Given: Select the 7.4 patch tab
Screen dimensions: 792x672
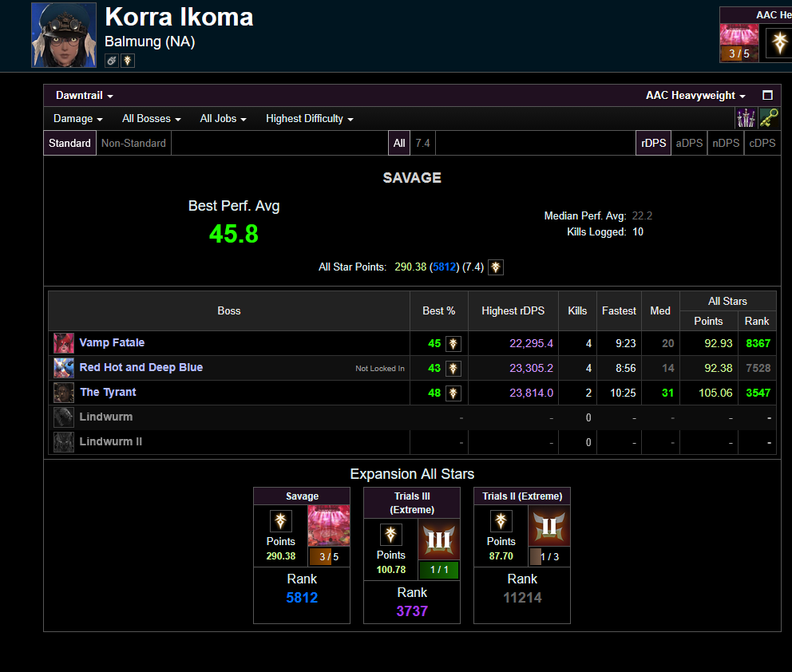Looking at the screenshot, I should click(423, 144).
